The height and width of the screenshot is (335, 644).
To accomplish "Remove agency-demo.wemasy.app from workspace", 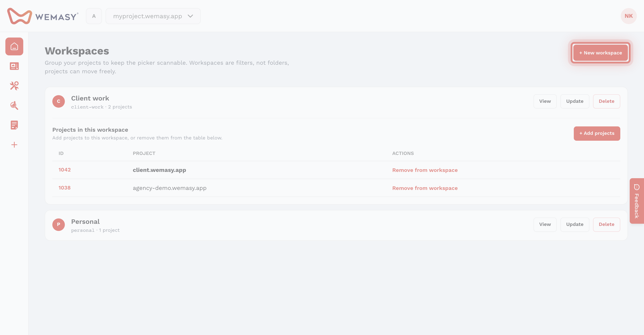I will tap(425, 188).
